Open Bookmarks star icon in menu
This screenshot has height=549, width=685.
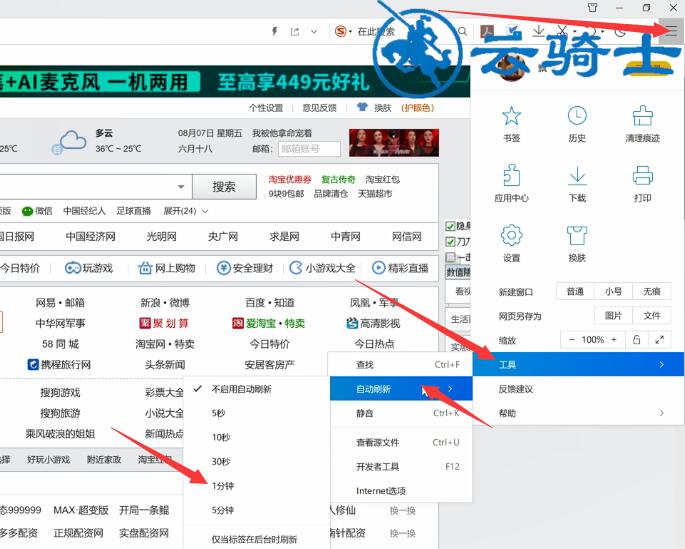[511, 116]
